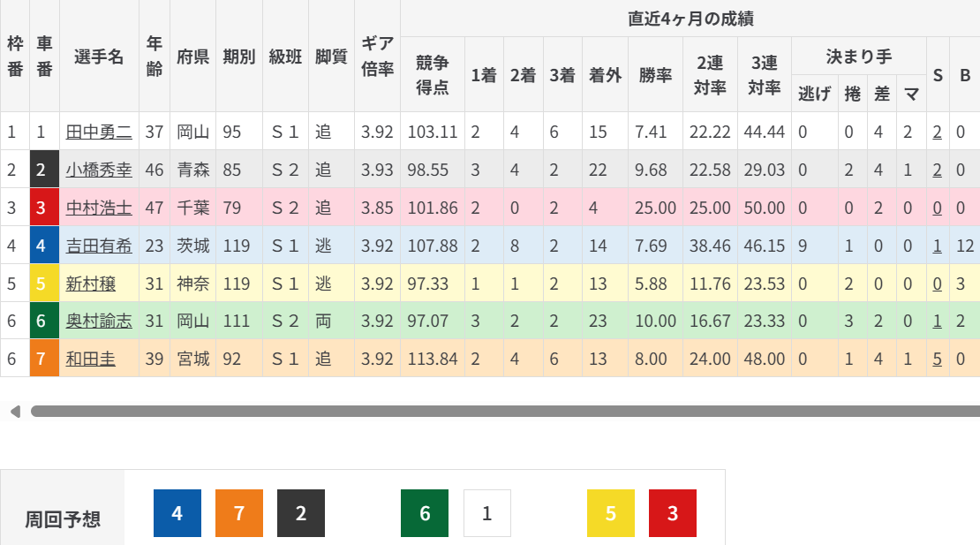Click the orange 7 box in 周回予想
The width and height of the screenshot is (980, 545).
(x=239, y=513)
